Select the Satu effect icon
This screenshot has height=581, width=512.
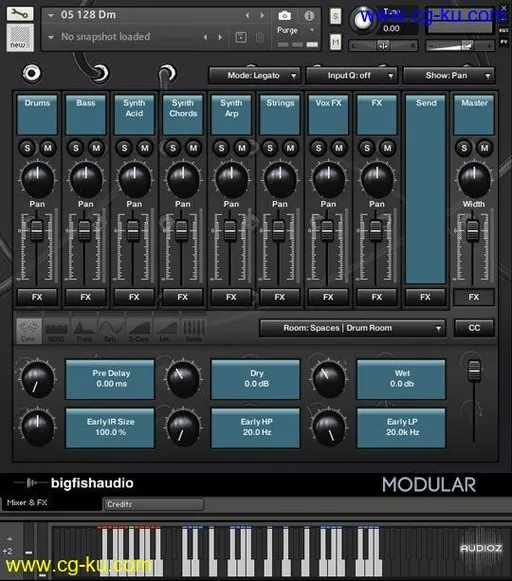tap(112, 330)
